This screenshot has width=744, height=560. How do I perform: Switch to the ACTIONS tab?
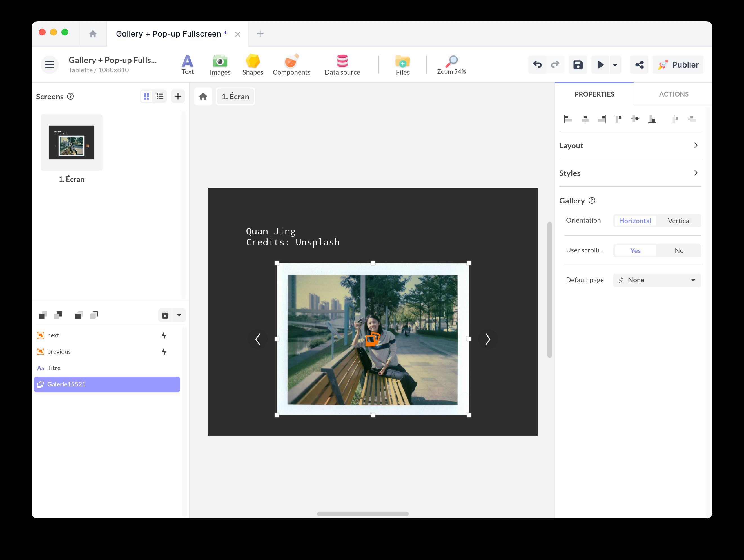pos(673,94)
